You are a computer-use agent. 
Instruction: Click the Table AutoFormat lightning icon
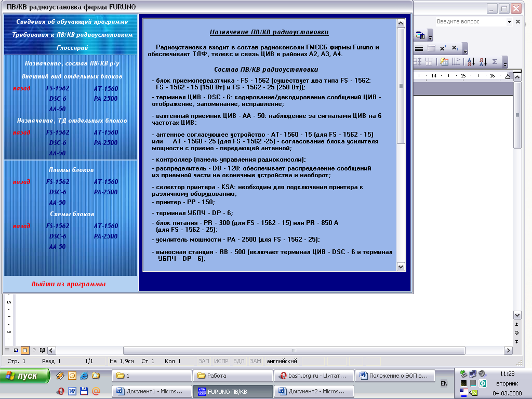pyautogui.click(x=444, y=62)
